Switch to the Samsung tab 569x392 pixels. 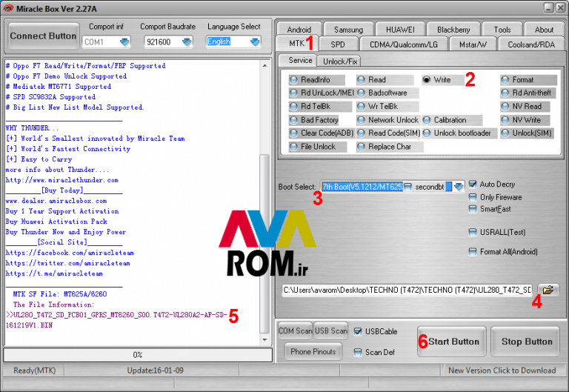click(347, 30)
